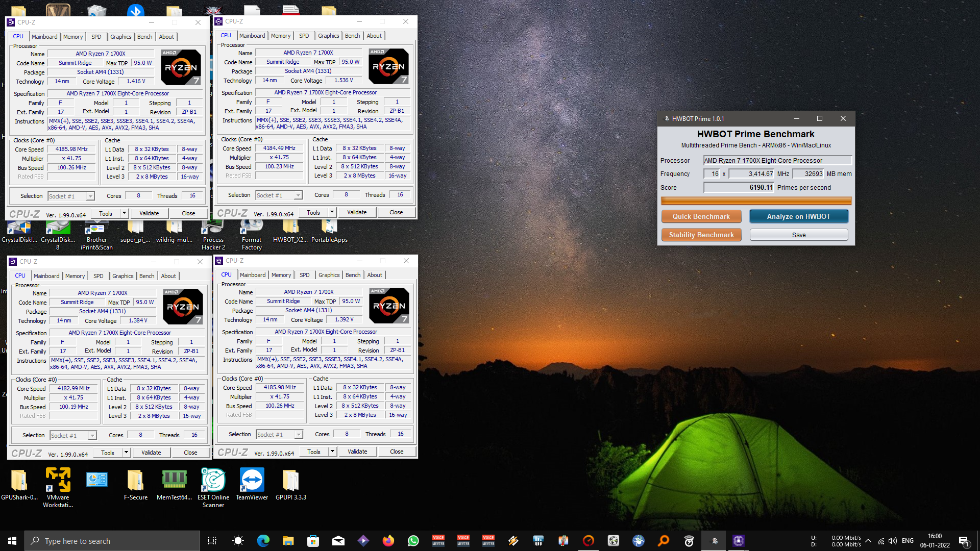Open File Explorer from the taskbar
The width and height of the screenshot is (980, 551).
(x=288, y=541)
